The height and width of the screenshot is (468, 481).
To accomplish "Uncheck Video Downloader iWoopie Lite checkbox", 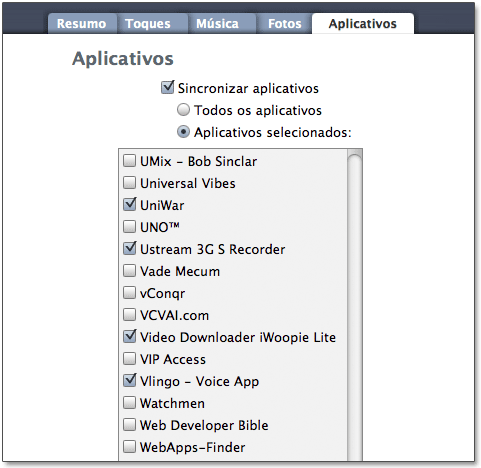I will 129,336.
